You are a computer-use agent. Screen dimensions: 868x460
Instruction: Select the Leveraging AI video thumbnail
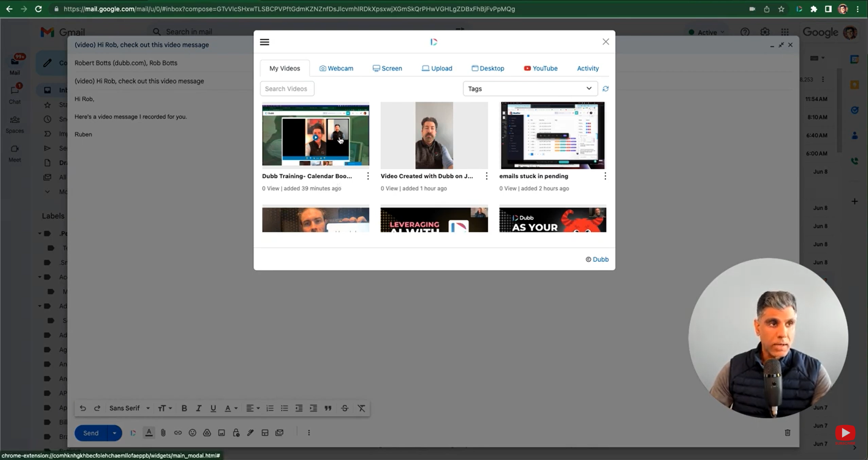[x=434, y=220]
